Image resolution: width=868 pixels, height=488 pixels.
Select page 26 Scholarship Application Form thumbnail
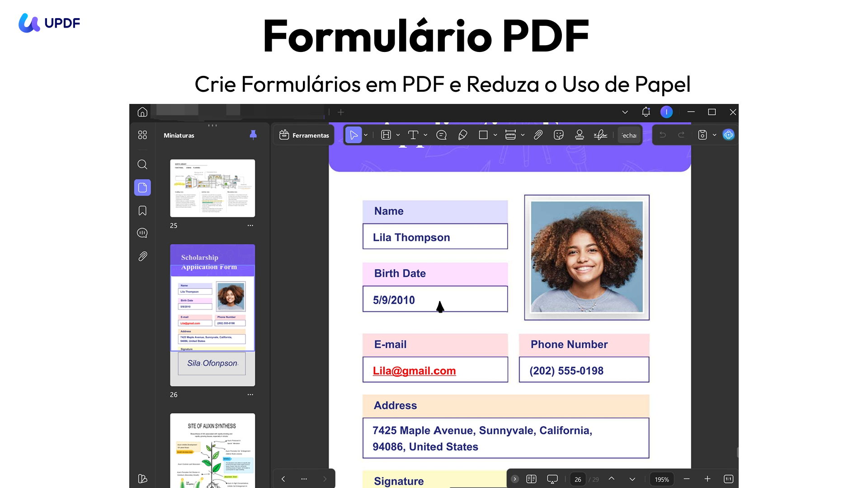212,315
